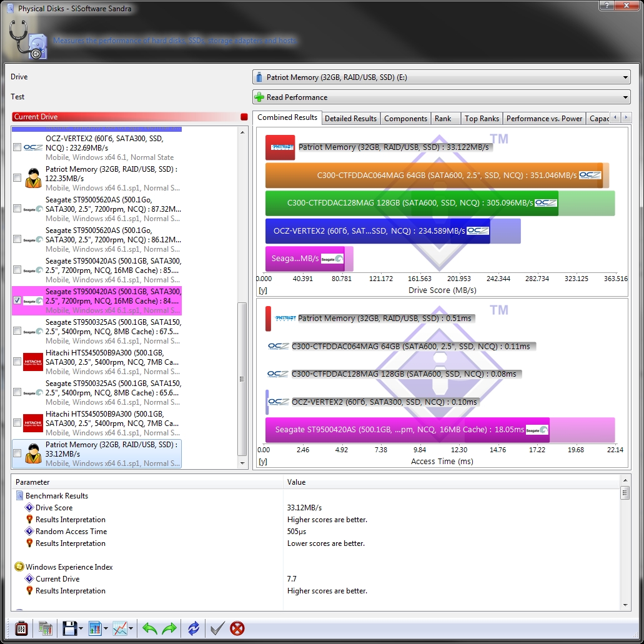This screenshot has width=644, height=644.
Task: Click the green C300 128GB 305.096MB/s bar
Action: pyautogui.click(x=412, y=203)
